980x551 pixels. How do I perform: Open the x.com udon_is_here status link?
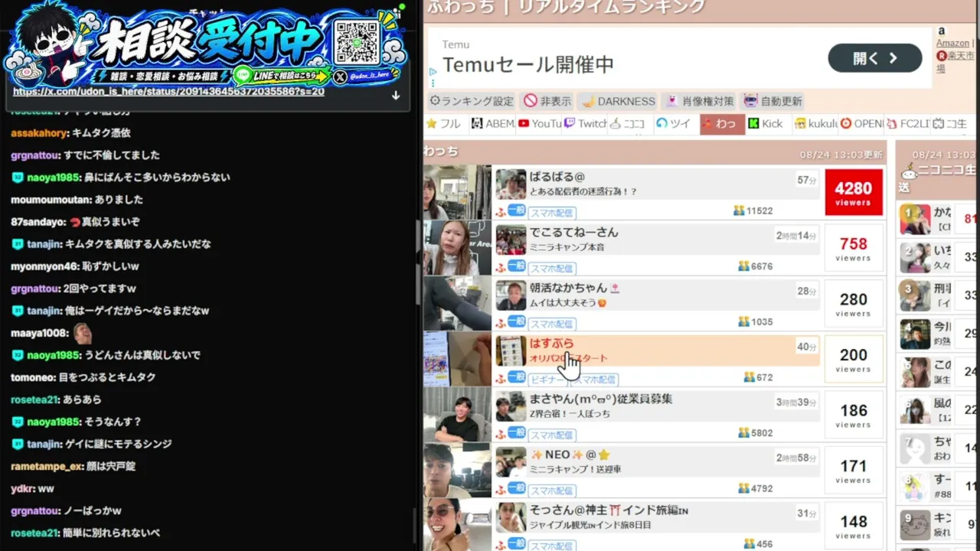coord(168,92)
